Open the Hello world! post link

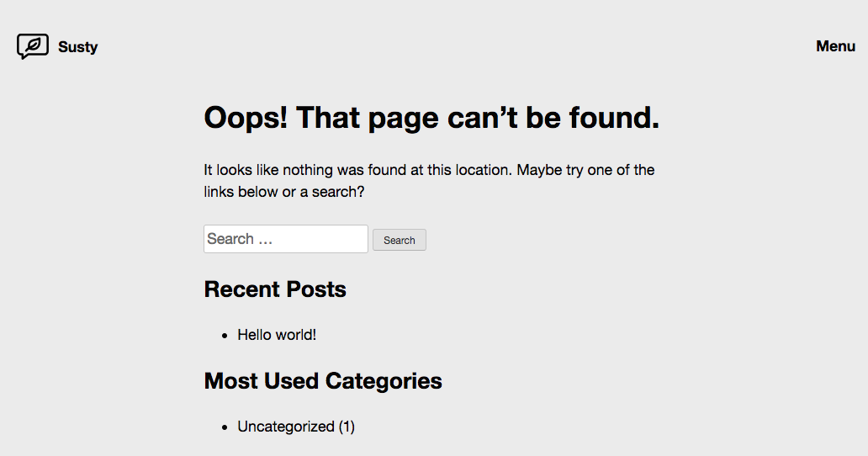[277, 335]
